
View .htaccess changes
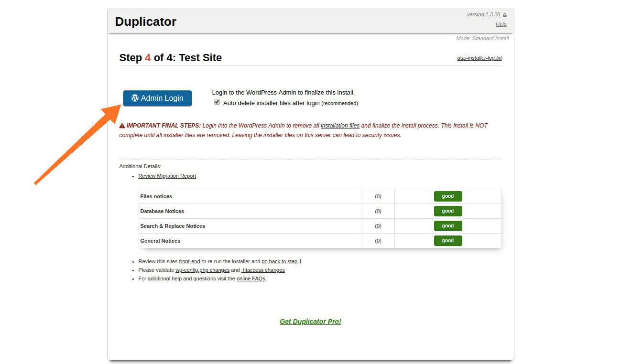click(263, 270)
